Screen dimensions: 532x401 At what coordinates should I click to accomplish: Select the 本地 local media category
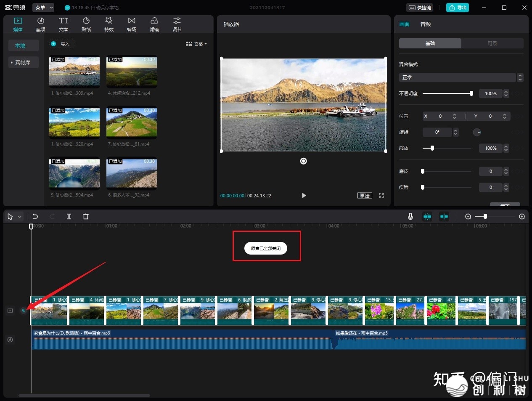click(x=24, y=45)
